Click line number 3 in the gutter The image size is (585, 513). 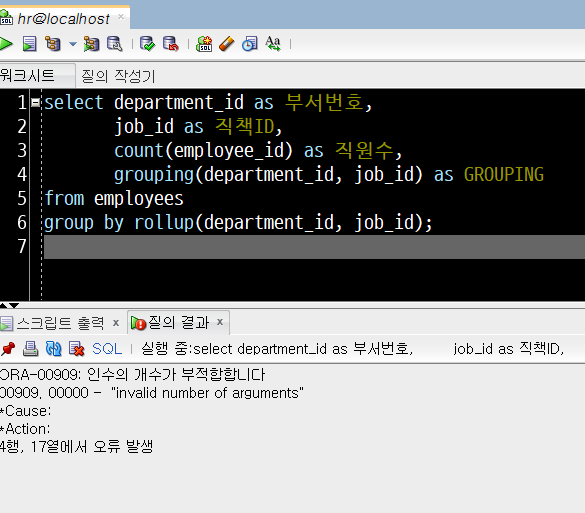coord(22,150)
